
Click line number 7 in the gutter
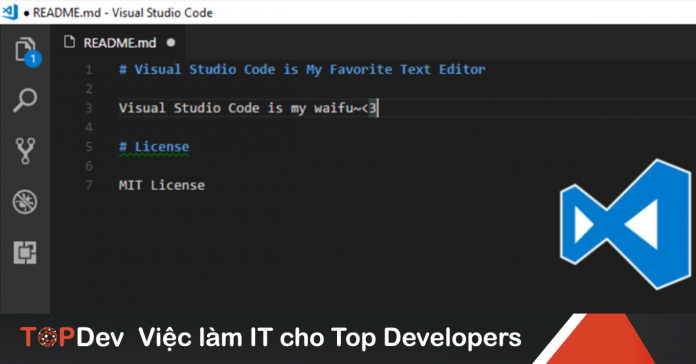(x=89, y=185)
